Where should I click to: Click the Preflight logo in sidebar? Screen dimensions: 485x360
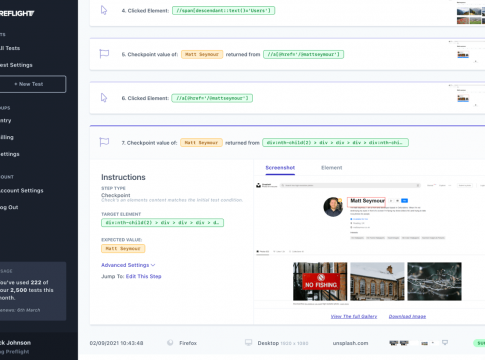[x=17, y=14]
